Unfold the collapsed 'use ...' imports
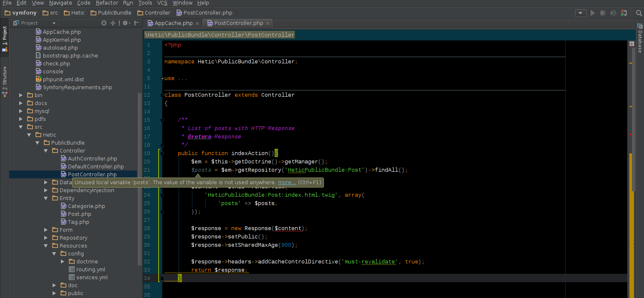Screen dimensions: 644x298 [x=162, y=78]
